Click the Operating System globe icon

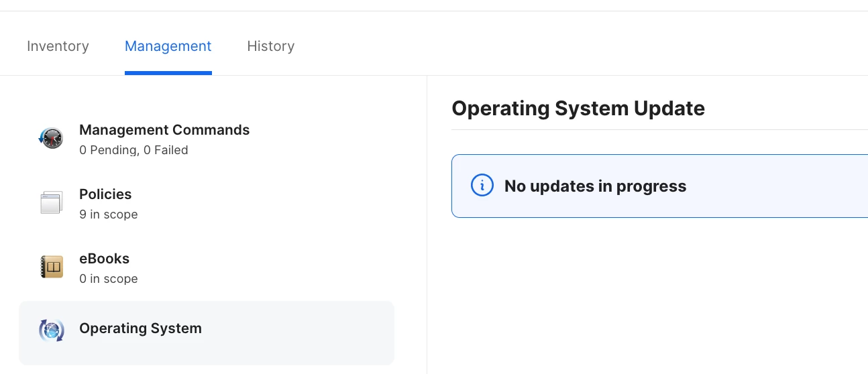click(52, 330)
